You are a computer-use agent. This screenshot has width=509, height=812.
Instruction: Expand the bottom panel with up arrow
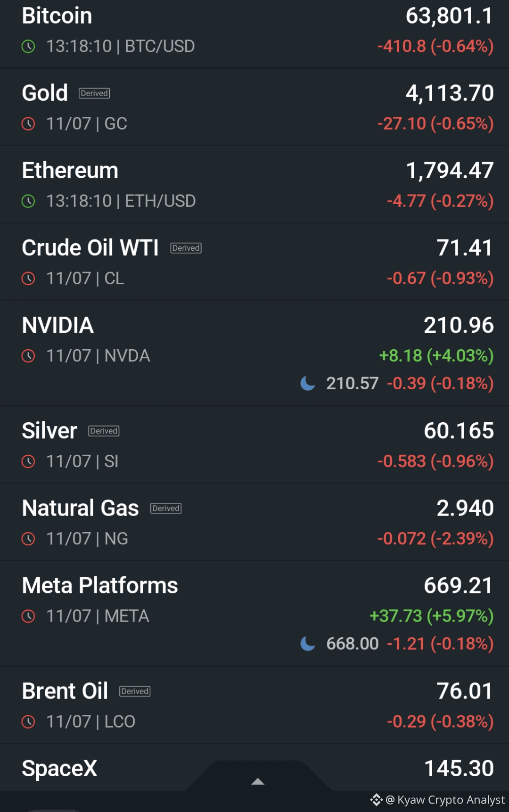(x=258, y=781)
